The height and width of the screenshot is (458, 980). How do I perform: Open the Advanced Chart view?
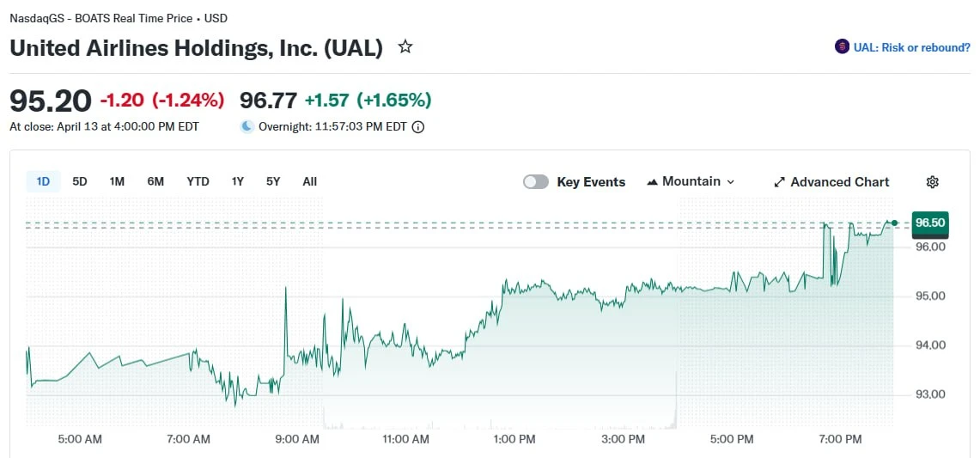831,182
